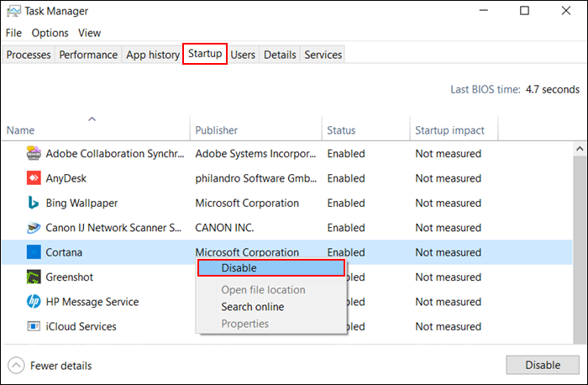588x385 pixels.
Task: Choose Search online in context menu
Action: [253, 307]
